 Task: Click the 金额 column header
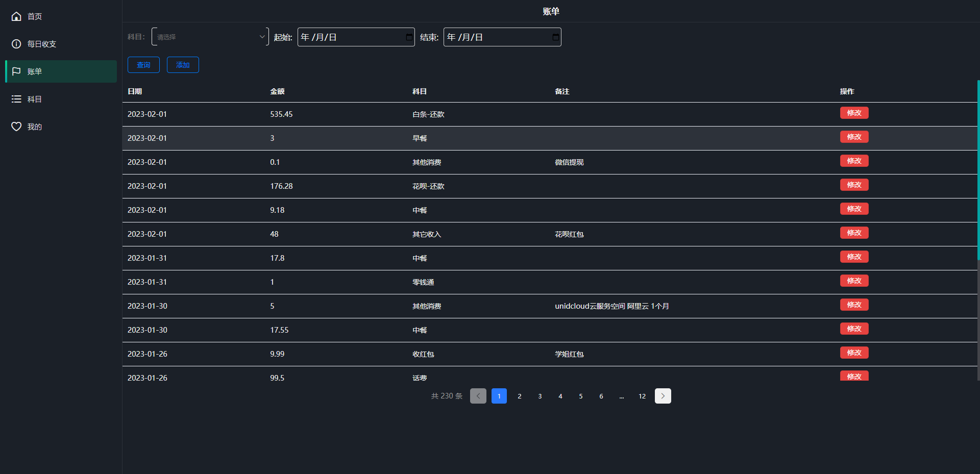277,91
